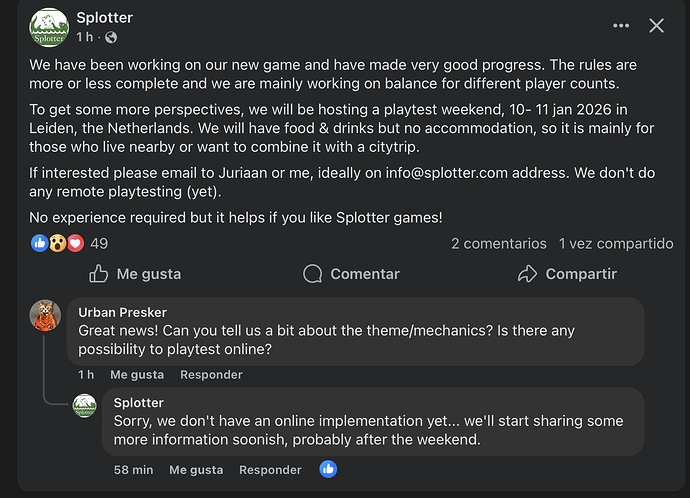Expand the 2 comentarios list
The height and width of the screenshot is (498, 690).
498,243
